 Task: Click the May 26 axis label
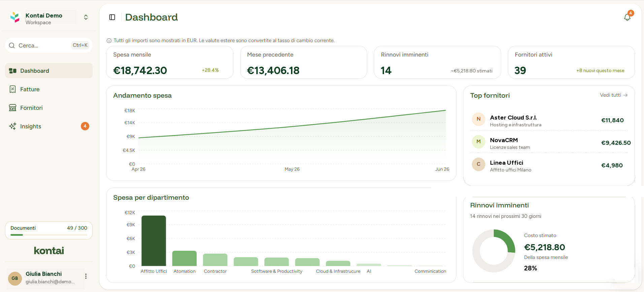(292, 169)
